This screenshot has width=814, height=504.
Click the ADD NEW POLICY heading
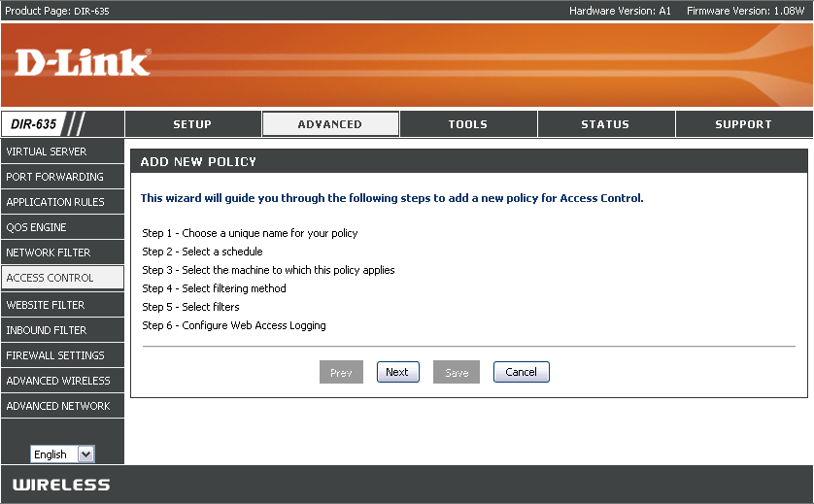coord(198,162)
